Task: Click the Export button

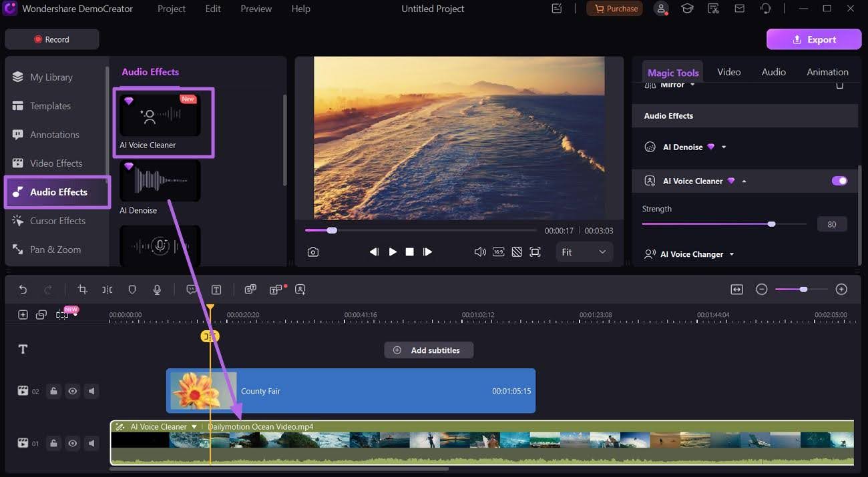Action: coord(814,39)
